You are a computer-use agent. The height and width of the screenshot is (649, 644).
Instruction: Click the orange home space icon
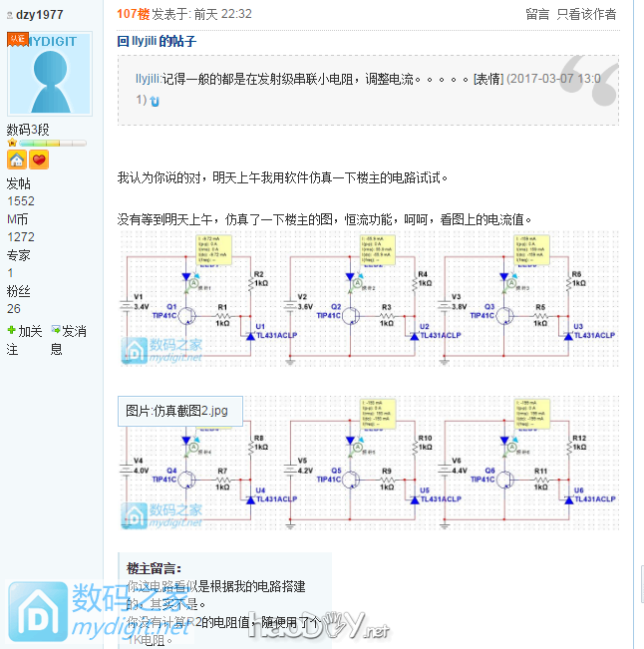(17, 160)
